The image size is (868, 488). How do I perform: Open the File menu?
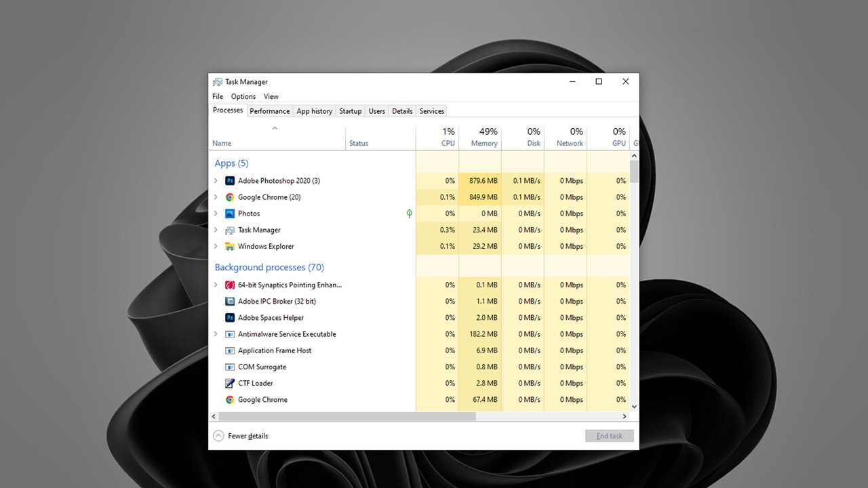[218, 96]
